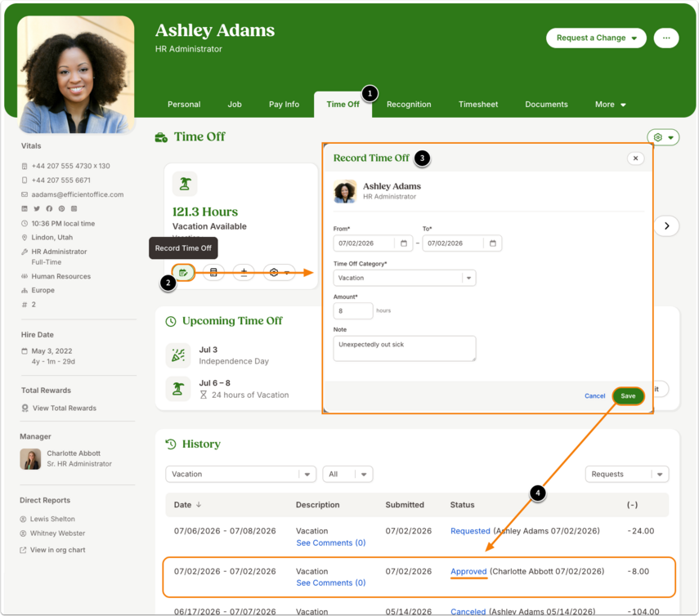Click the Twitter bird icon under Vitals
This screenshot has height=616, width=699.
coord(37,208)
